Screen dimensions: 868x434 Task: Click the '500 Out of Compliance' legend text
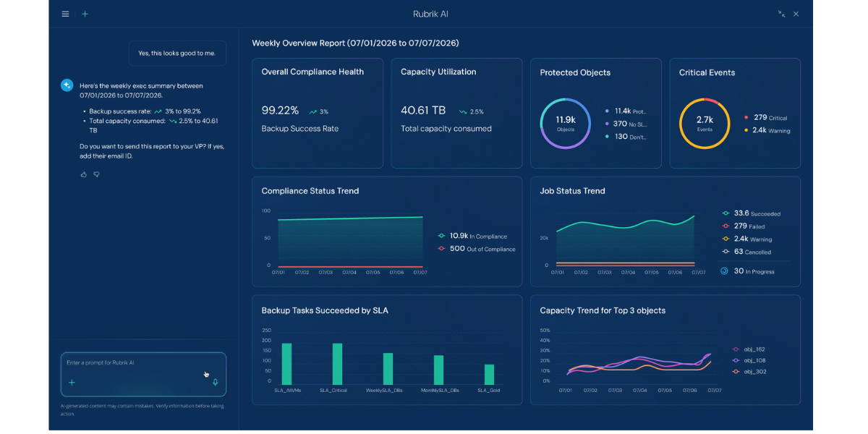[482, 249]
